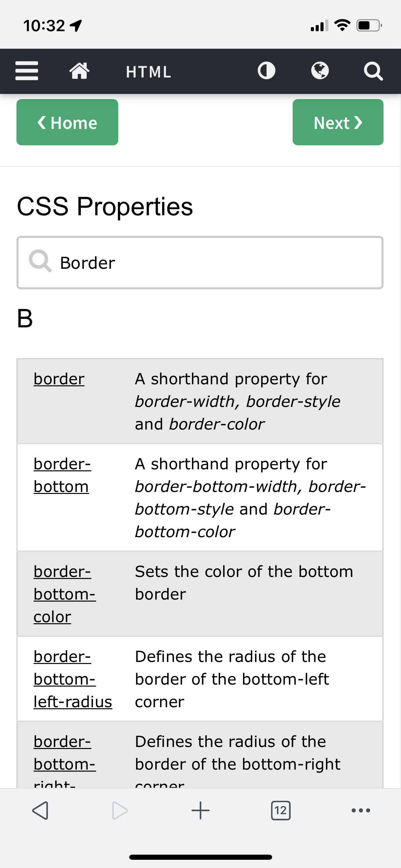Open the tabs overview showing 12

tap(281, 810)
